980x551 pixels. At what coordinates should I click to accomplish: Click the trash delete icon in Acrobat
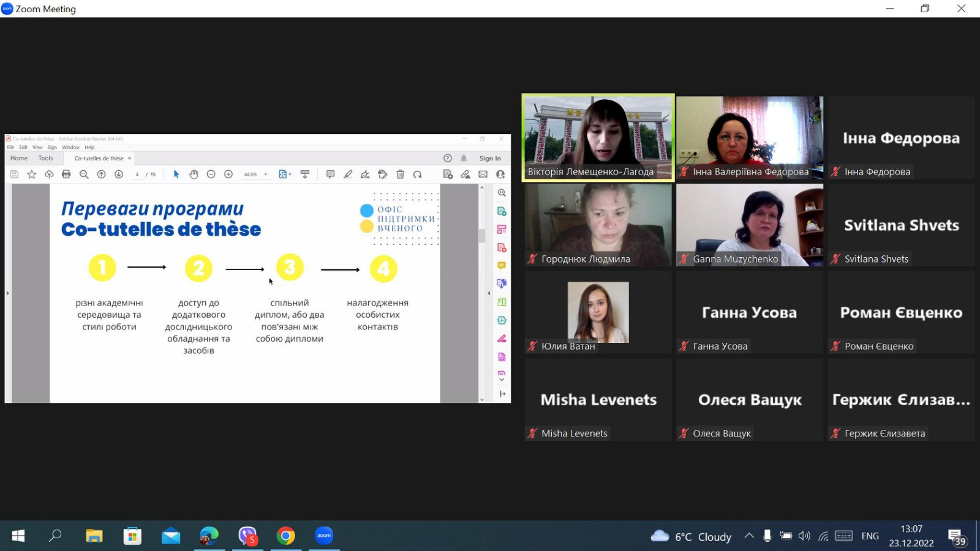tap(400, 174)
